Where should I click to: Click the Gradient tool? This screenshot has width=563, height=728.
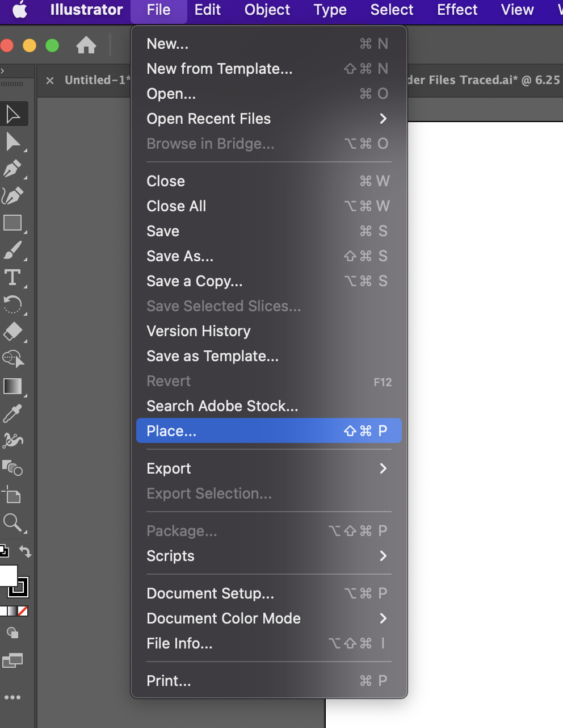pos(12,387)
